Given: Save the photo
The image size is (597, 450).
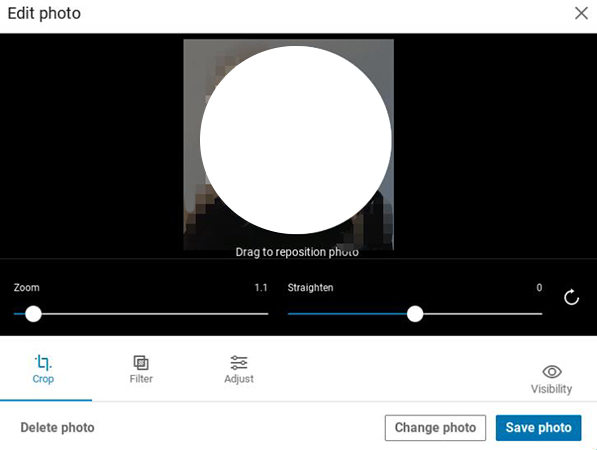Looking at the screenshot, I should [x=538, y=428].
